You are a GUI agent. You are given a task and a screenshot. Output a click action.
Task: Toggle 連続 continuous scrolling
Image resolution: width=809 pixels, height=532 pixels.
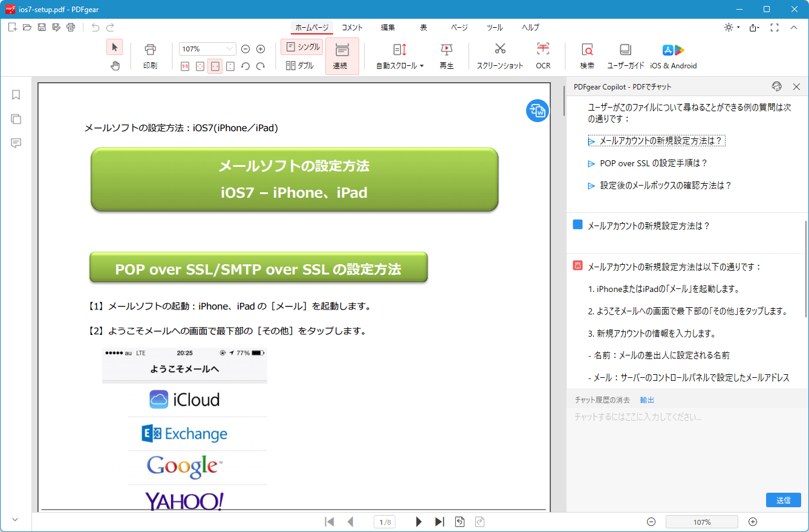[342, 56]
